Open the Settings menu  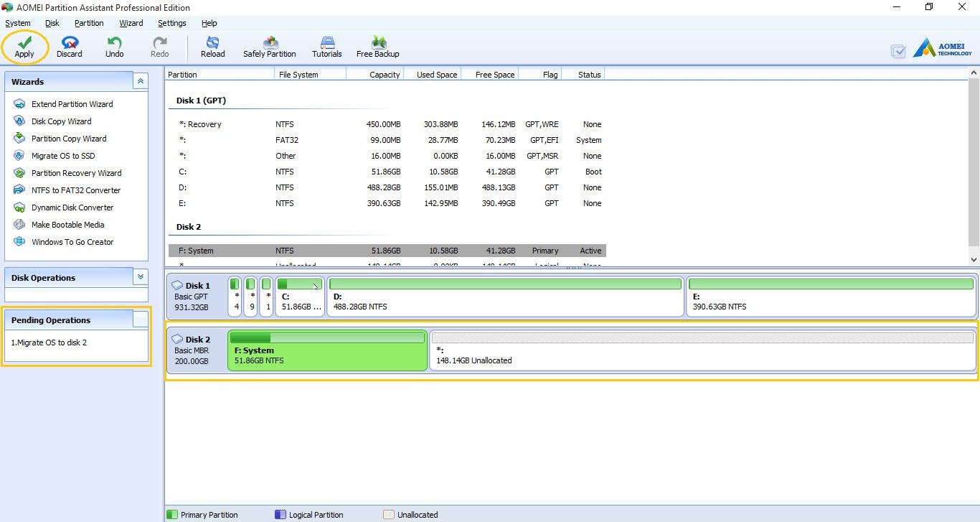(171, 23)
